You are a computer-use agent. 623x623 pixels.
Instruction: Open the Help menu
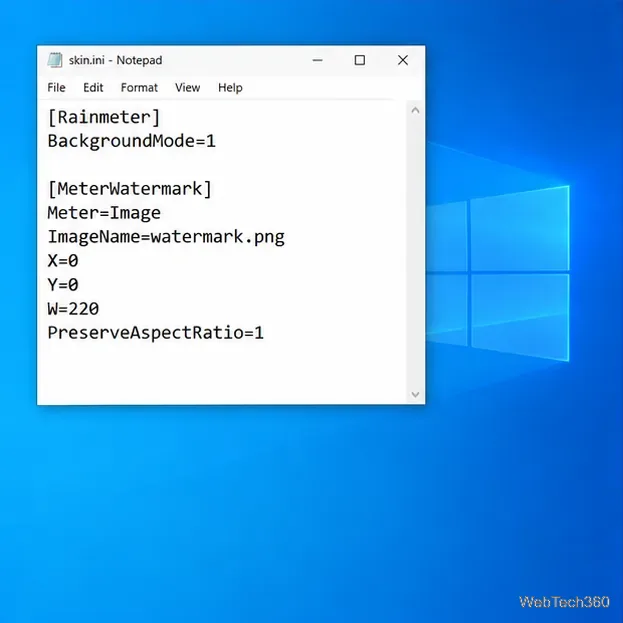[230, 87]
